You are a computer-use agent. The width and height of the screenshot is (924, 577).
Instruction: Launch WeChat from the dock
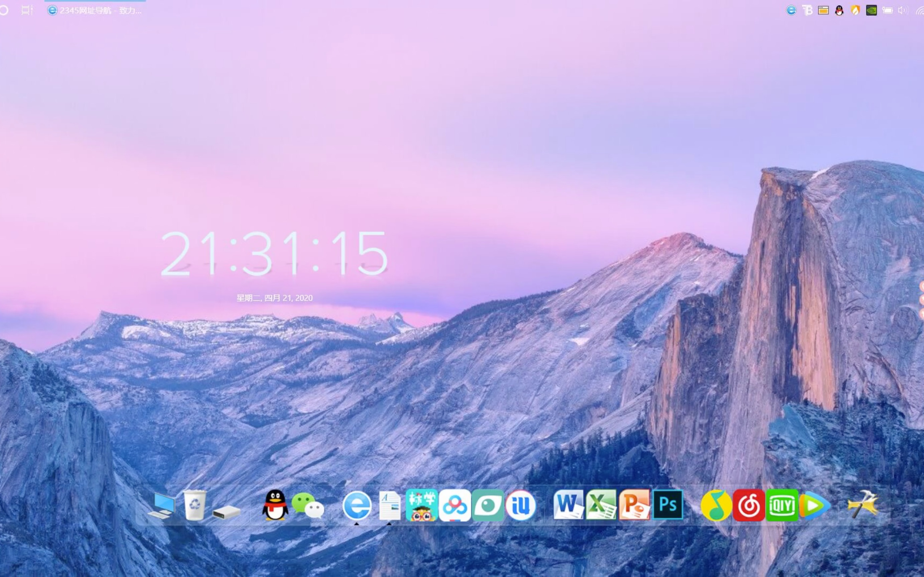click(x=308, y=505)
